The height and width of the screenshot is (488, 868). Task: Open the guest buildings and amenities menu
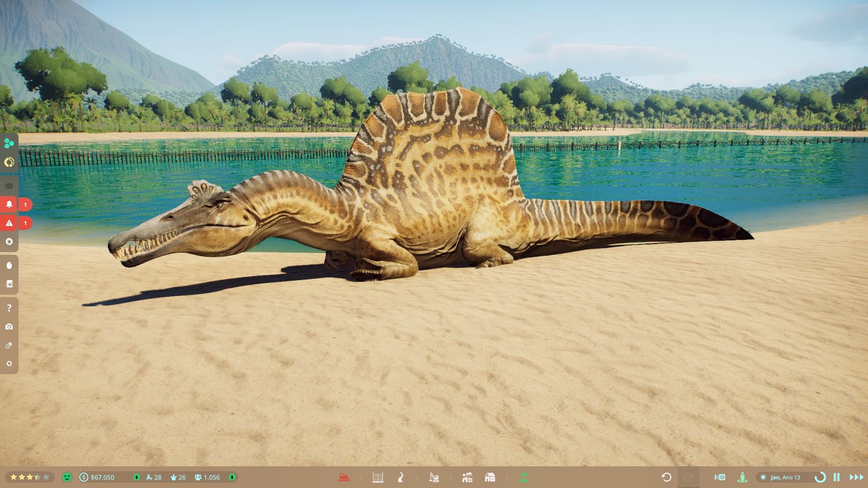[490, 477]
